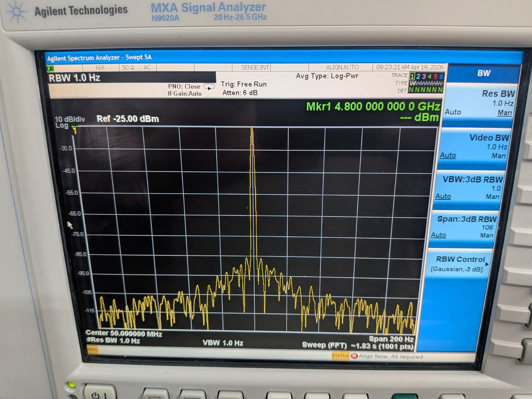Screen dimensions: 532x399
Task: Toggle the Span:3dB RBW Auto/Man softkey
Action: 464,227
